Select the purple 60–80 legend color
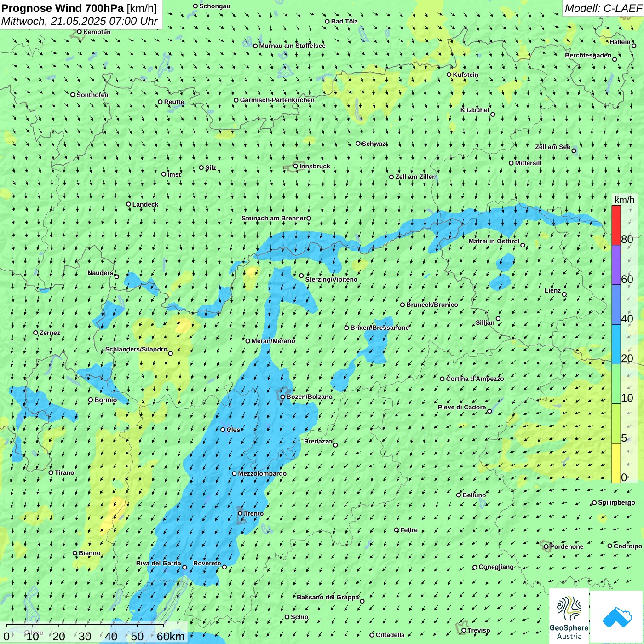This screenshot has width=644, height=644. [616, 265]
